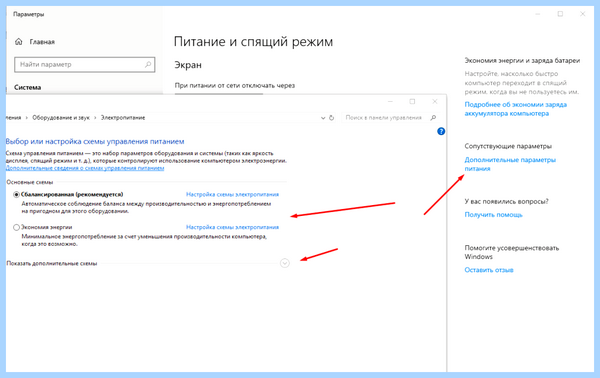
Task: Click the magnifier in Control Panel search
Action: click(x=433, y=117)
